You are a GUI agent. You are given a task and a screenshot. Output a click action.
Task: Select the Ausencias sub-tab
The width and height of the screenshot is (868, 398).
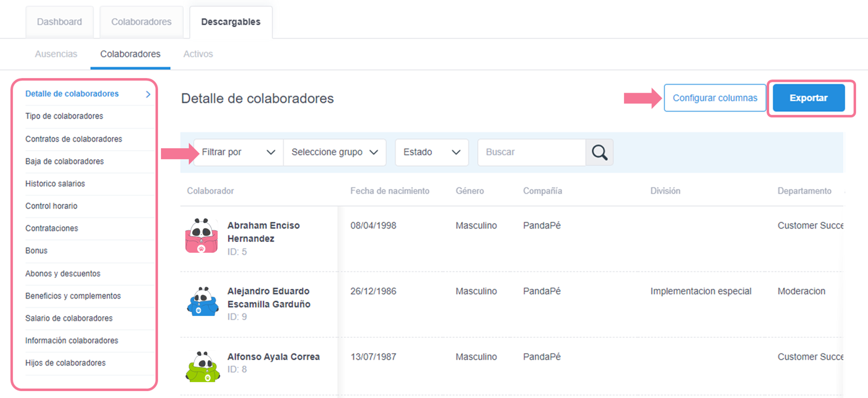point(56,54)
